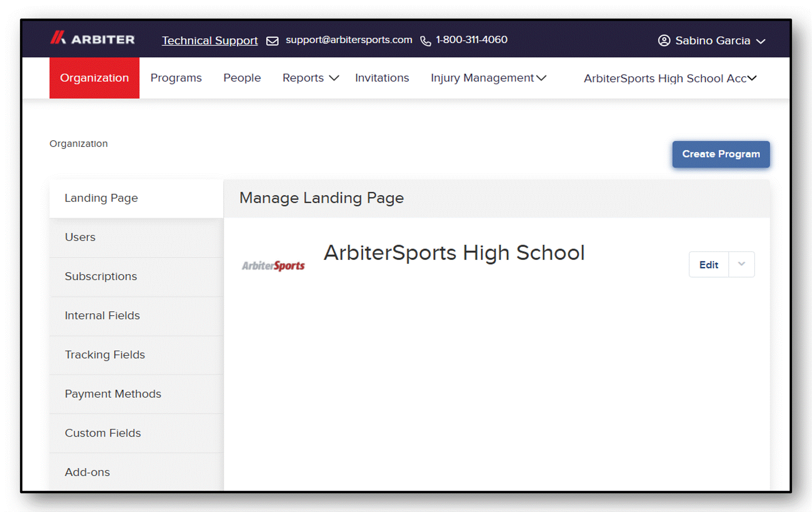The image size is (812, 512).
Task: Click the email envelope icon
Action: coord(272,41)
